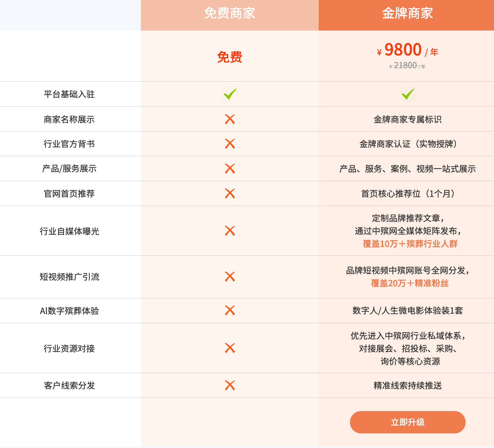Select the 金牌商家 column header
The image size is (494, 448).
[407, 14]
